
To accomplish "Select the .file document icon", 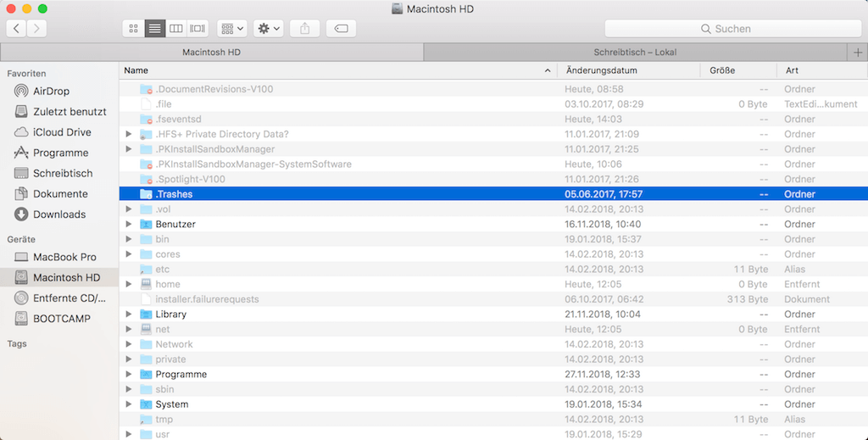I will [146, 104].
